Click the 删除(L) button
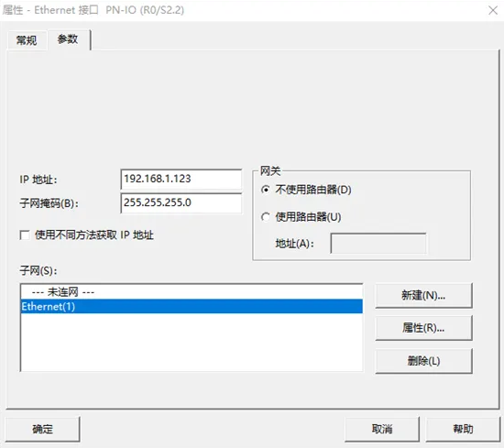 [423, 361]
